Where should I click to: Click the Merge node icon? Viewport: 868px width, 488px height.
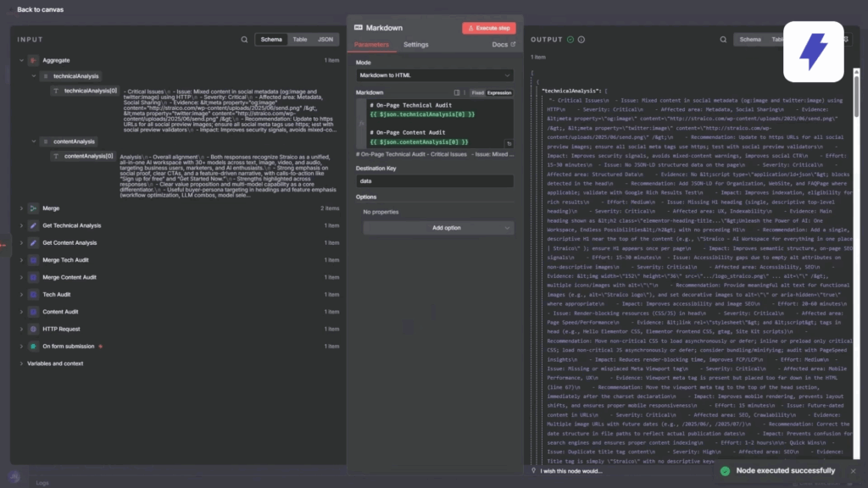[x=33, y=208]
